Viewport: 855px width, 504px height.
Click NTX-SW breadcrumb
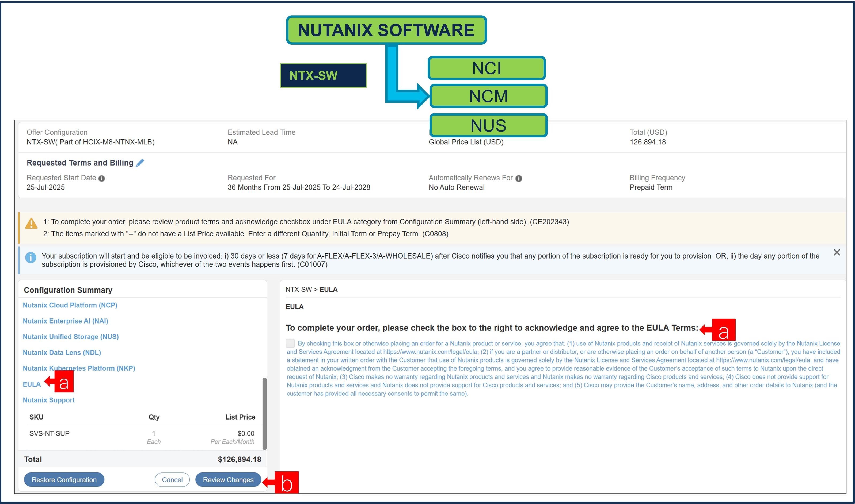(x=298, y=289)
